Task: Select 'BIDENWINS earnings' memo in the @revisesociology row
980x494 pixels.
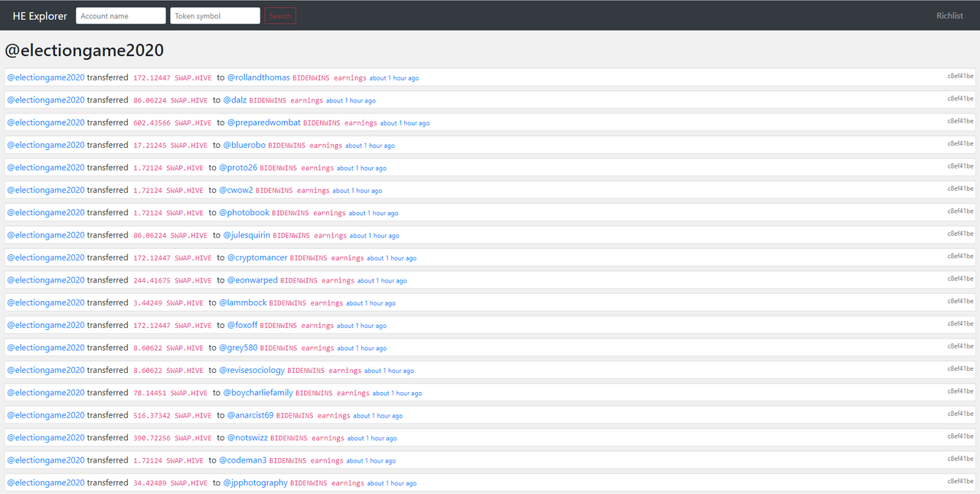Action: point(324,371)
